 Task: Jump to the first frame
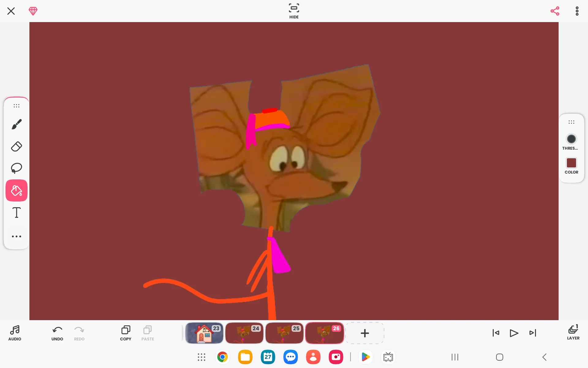point(496,333)
